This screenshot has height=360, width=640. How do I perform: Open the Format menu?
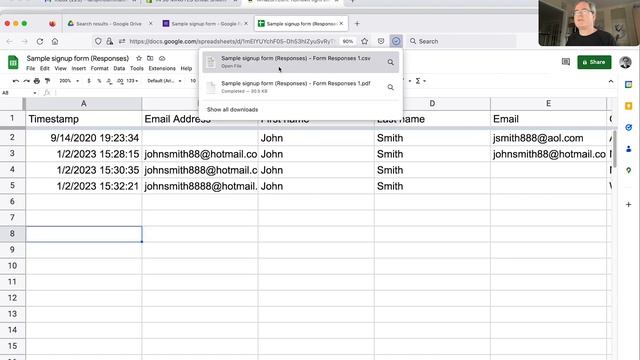click(100, 69)
